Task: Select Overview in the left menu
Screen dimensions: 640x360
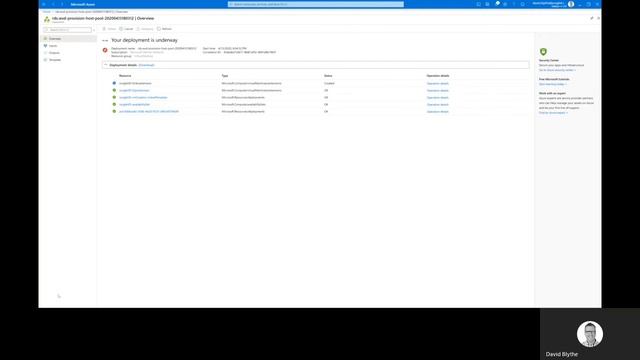Action: tap(69, 39)
